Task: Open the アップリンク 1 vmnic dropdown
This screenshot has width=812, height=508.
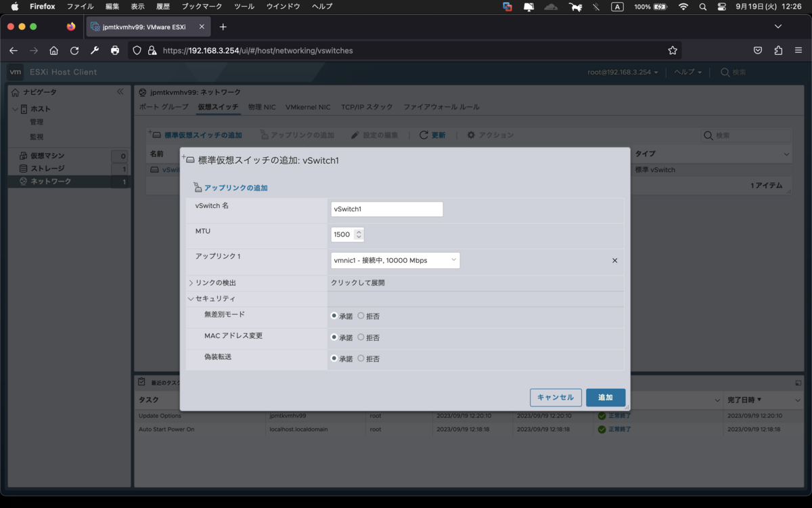Action: coord(395,260)
